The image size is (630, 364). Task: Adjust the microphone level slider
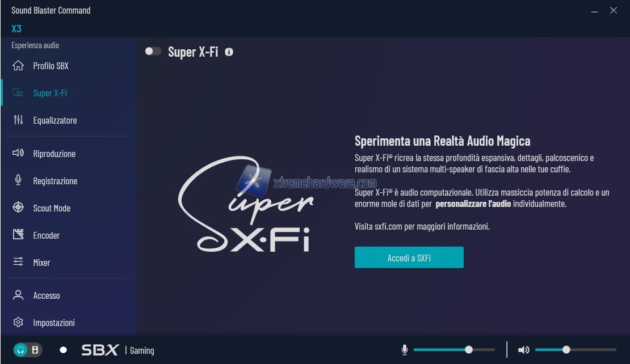coord(454,350)
